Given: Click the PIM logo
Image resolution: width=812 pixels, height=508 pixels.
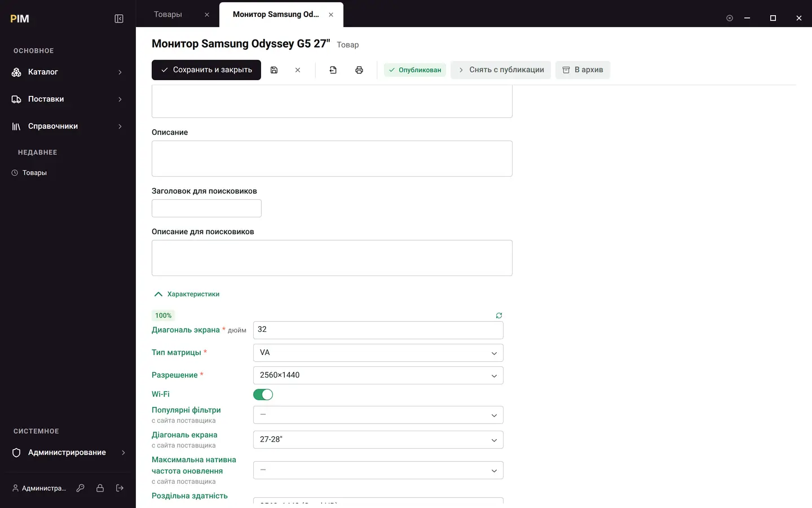Looking at the screenshot, I should 20,19.
